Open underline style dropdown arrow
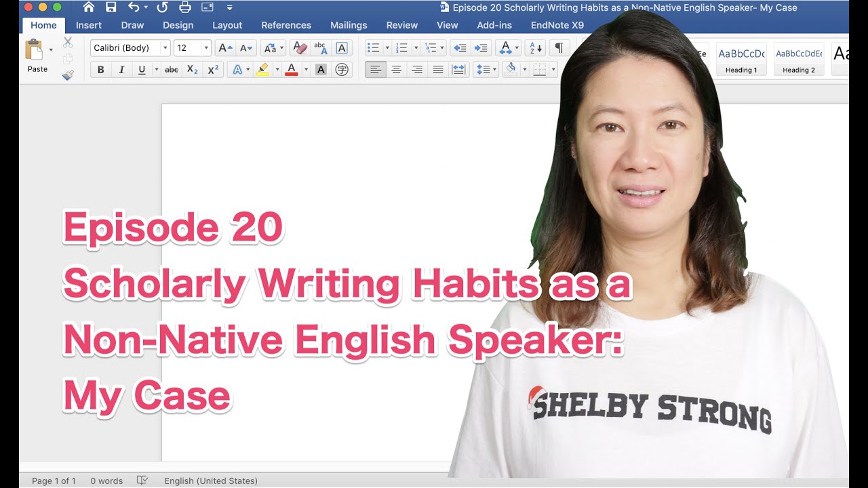 [156, 69]
